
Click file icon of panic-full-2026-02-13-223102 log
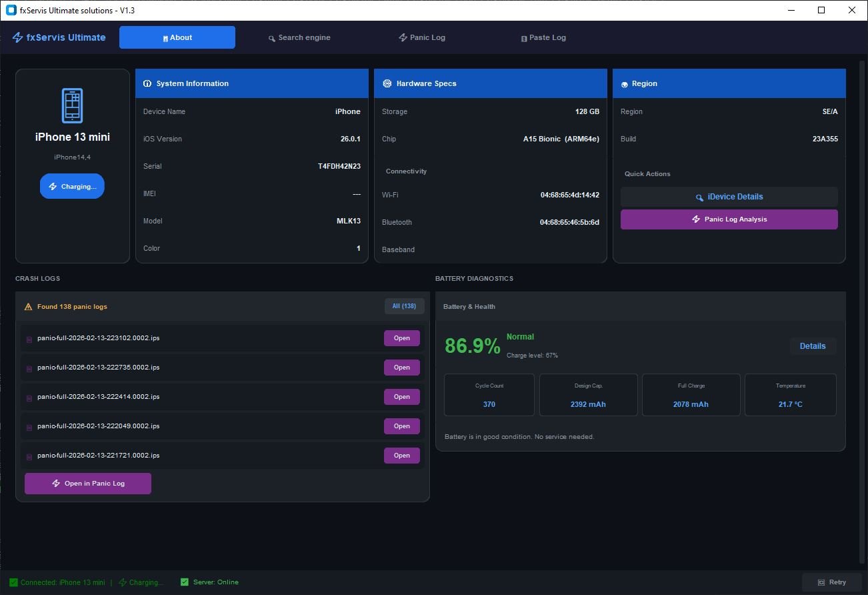(x=29, y=340)
